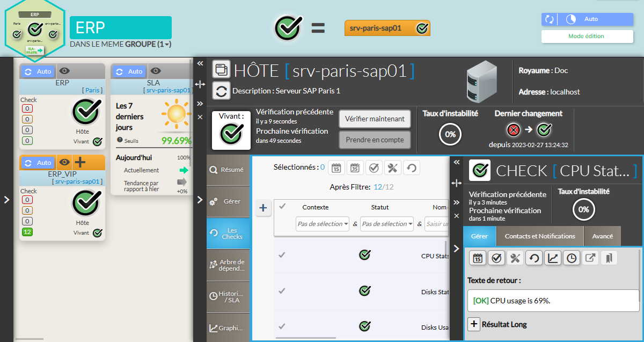Click the 'Mode édition' button
Viewport: 644px width, 342px height.
(586, 37)
